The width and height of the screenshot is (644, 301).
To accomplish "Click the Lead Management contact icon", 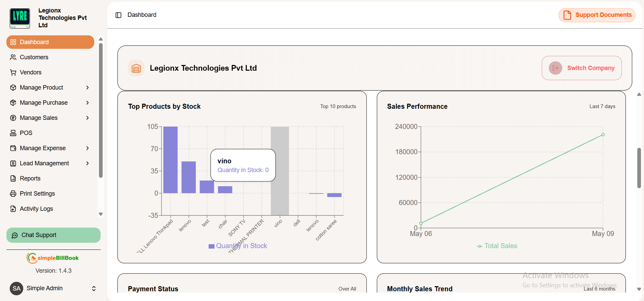I will 13,163.
